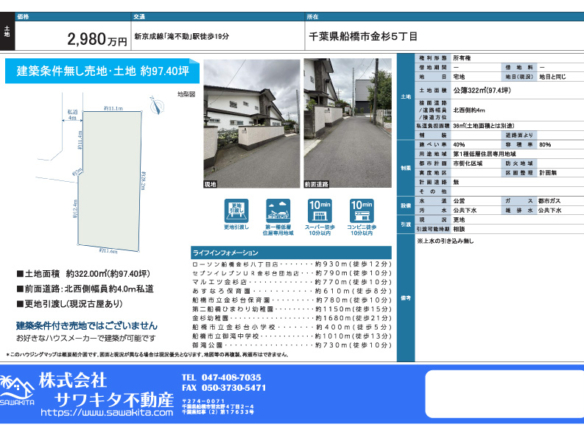The image size is (584, 438).
Task: Click the blank white box in footer
Action: [505, 394]
